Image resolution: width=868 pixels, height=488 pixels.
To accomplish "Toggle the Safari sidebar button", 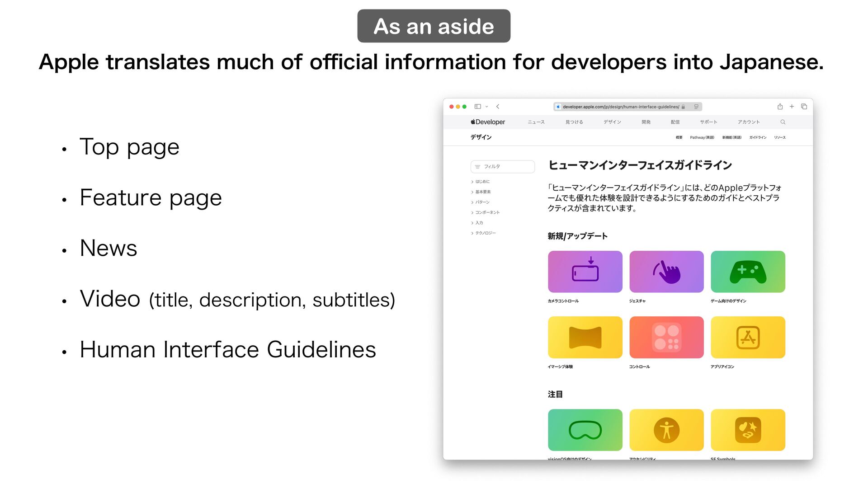I will click(x=477, y=107).
